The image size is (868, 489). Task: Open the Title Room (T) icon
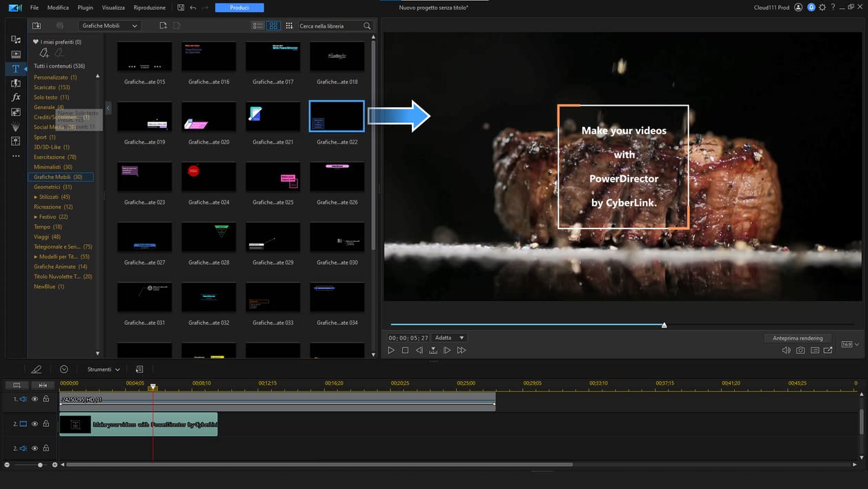point(15,69)
